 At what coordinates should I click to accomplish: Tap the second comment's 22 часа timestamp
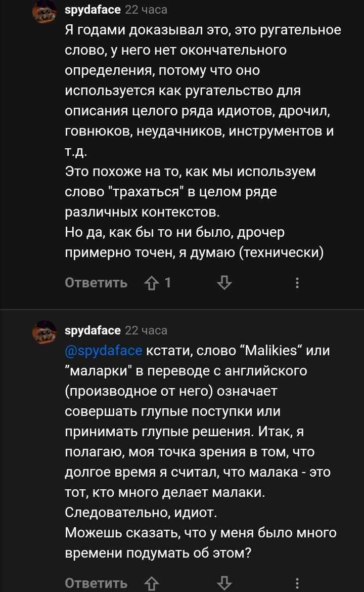(146, 330)
